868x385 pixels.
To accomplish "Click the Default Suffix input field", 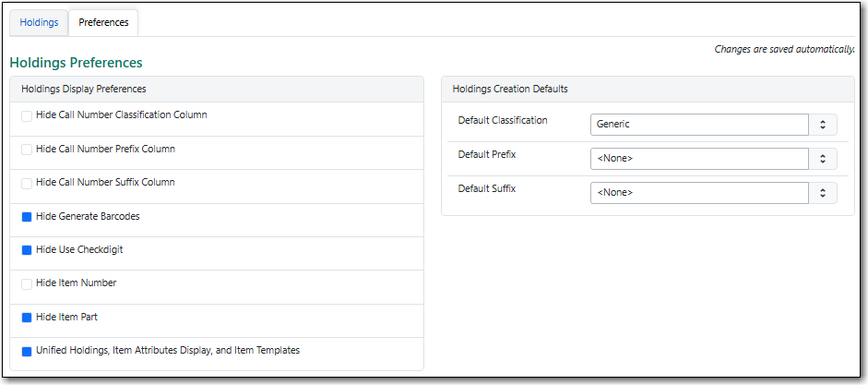I will pyautogui.click(x=700, y=193).
